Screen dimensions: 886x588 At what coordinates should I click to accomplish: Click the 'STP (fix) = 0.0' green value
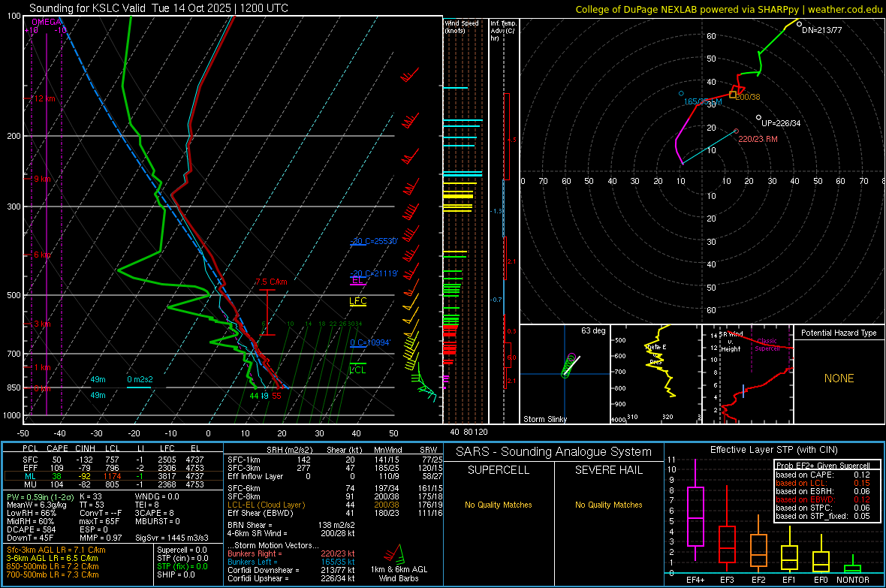point(182,566)
